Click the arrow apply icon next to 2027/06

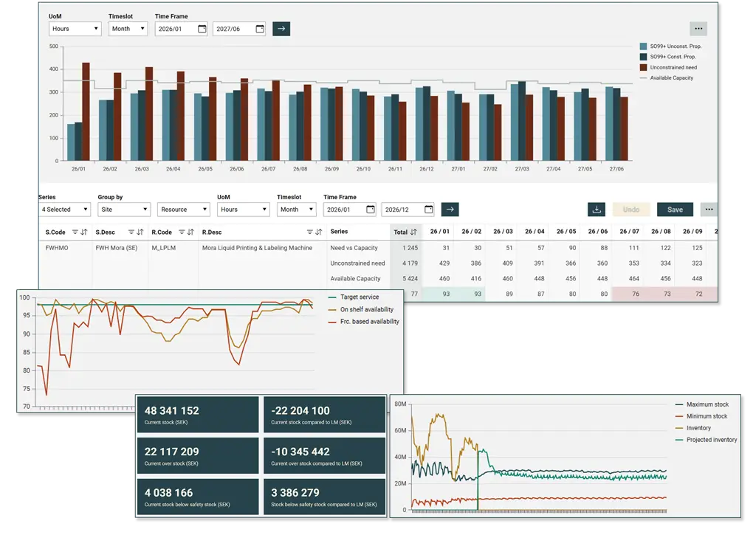281,28
